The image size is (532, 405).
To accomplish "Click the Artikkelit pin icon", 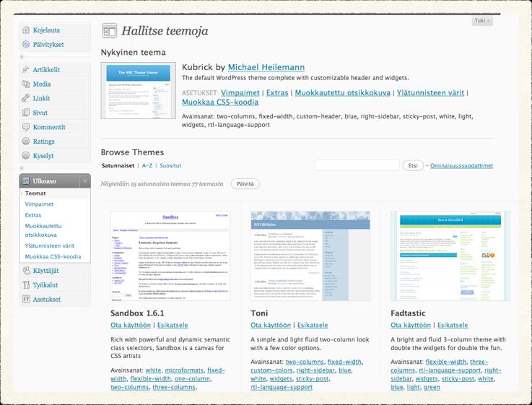I will pos(26,69).
